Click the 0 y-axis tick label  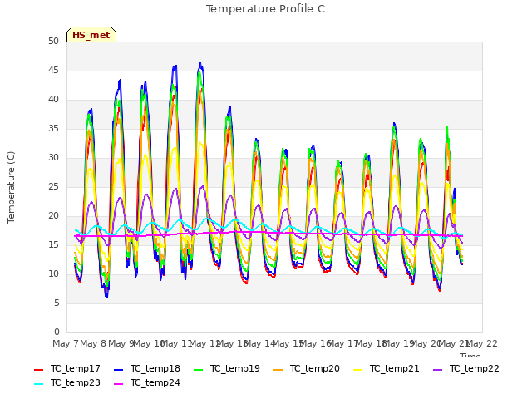click(x=57, y=332)
